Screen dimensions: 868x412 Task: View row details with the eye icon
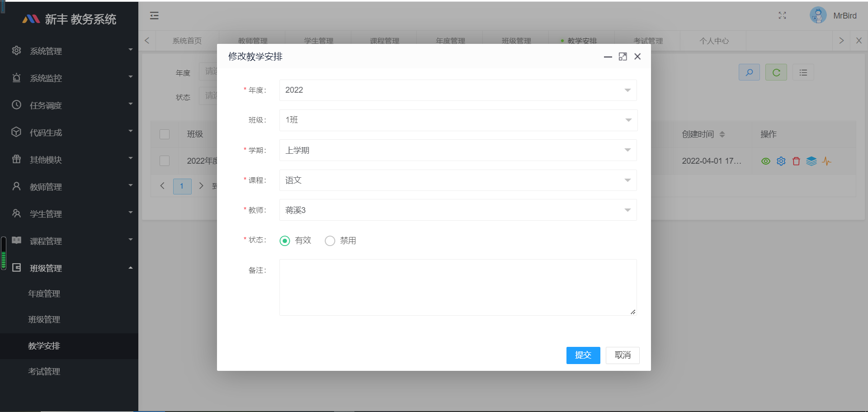[766, 161]
